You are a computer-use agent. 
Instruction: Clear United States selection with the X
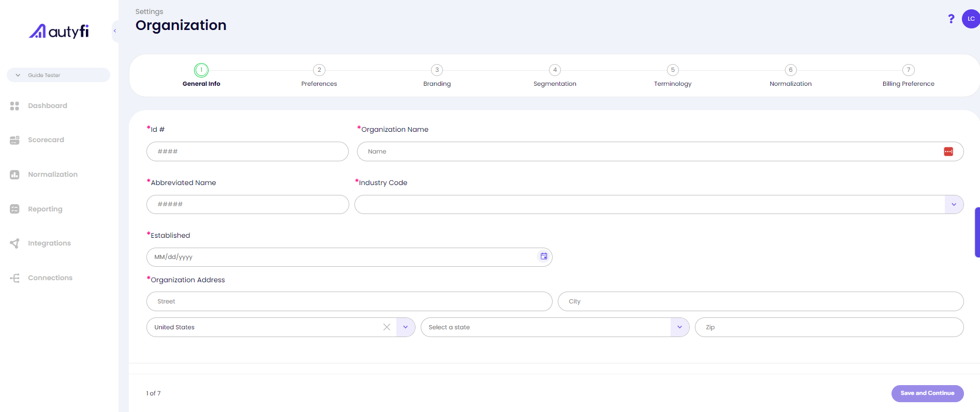pos(387,327)
